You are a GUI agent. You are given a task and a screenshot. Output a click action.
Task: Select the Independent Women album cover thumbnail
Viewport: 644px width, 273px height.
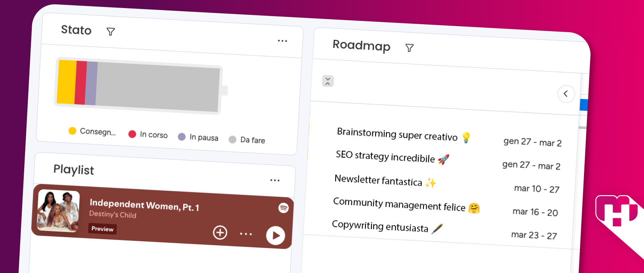pyautogui.click(x=58, y=211)
